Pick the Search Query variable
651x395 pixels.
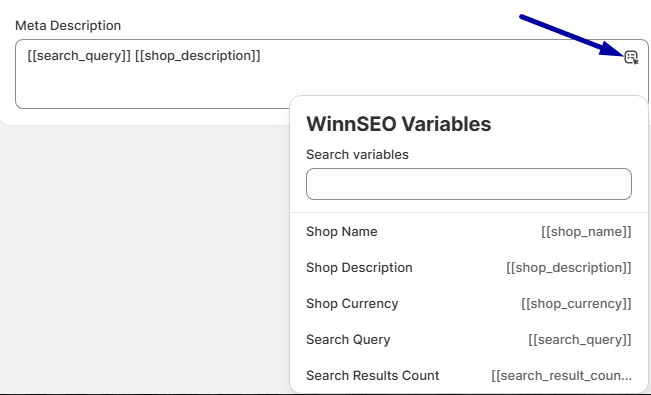point(469,339)
